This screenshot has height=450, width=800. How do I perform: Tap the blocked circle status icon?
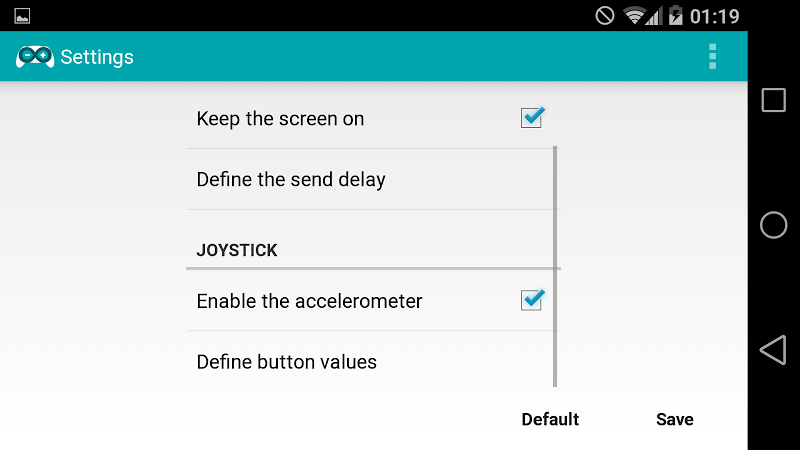(x=605, y=16)
